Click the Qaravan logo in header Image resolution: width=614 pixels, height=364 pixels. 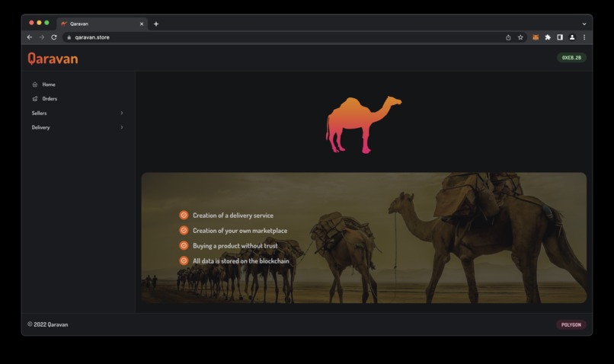(53, 59)
